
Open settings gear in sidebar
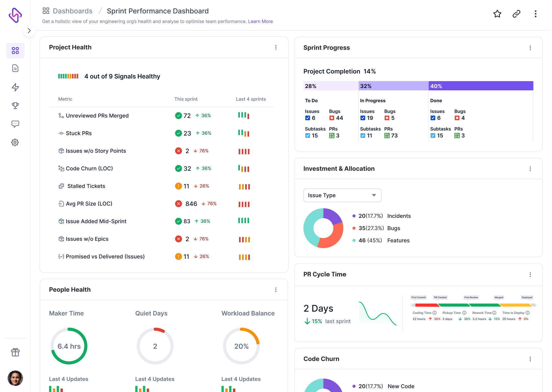pyautogui.click(x=15, y=142)
